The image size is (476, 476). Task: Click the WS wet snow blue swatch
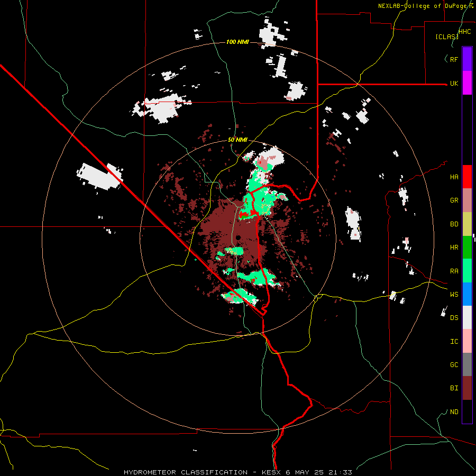point(467,294)
